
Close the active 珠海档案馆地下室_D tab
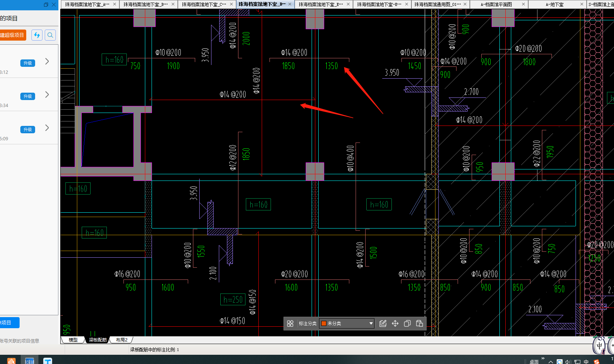pyautogui.click(x=290, y=4)
